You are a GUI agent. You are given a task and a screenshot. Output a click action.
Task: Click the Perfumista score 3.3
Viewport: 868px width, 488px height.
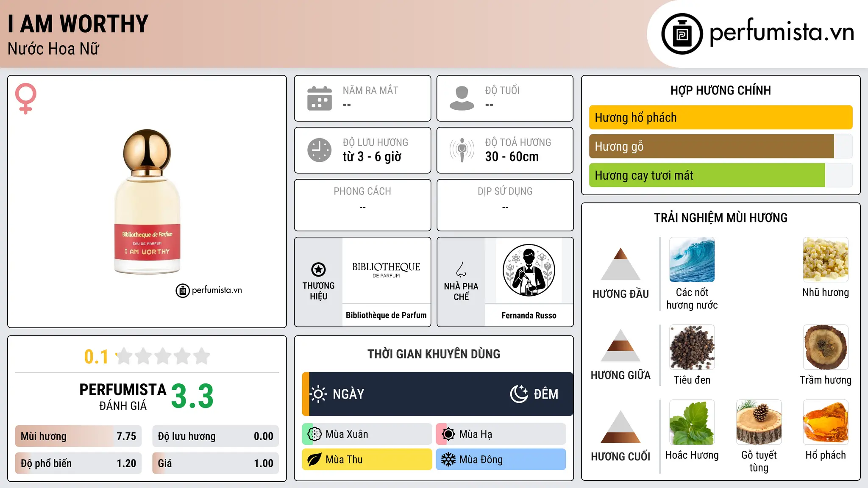click(x=192, y=396)
